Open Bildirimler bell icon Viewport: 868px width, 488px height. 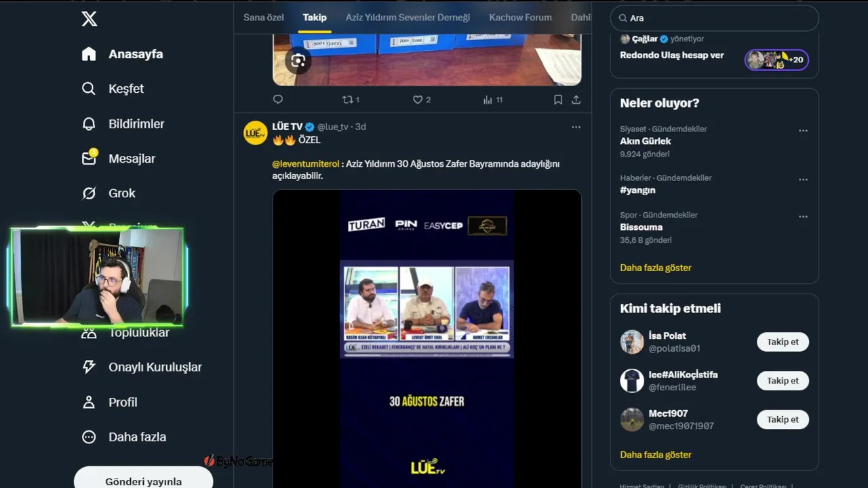point(89,124)
